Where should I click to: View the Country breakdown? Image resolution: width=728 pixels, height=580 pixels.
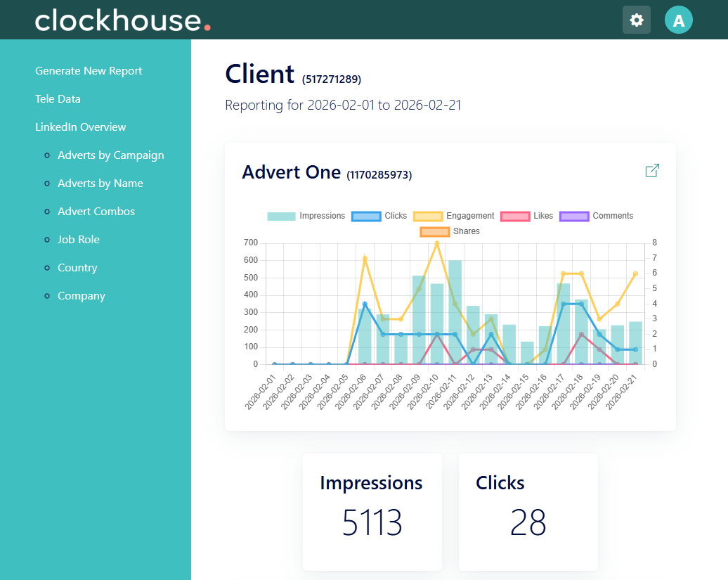click(77, 268)
